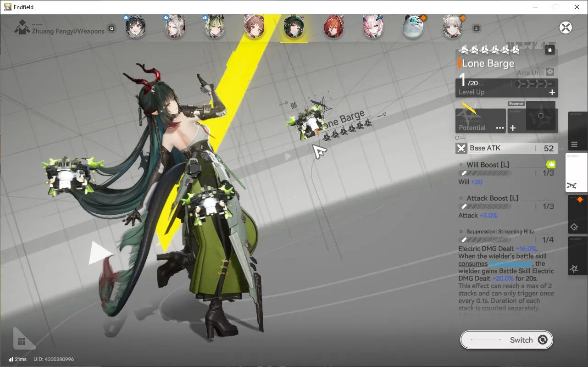Click the crossed-swords Base ATK icon
The image size is (588, 367).
[461, 148]
